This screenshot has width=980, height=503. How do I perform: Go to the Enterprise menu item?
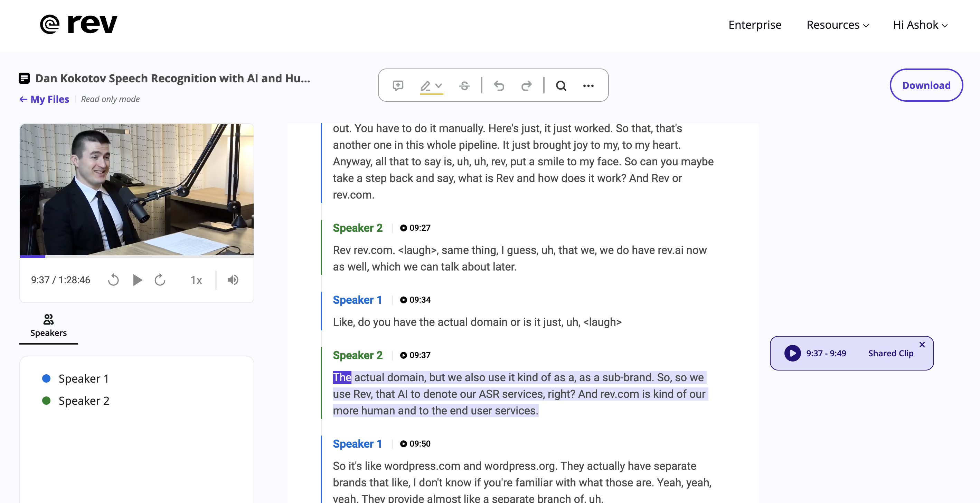pos(755,25)
